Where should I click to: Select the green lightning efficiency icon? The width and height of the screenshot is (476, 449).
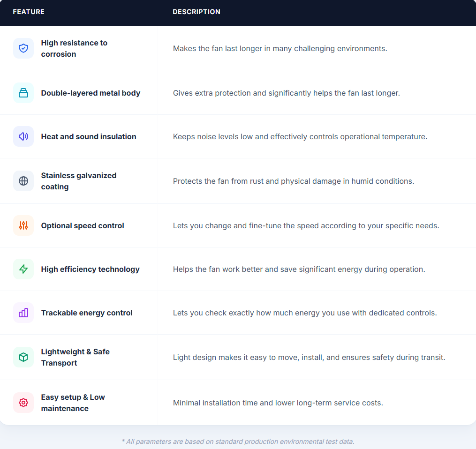click(23, 269)
